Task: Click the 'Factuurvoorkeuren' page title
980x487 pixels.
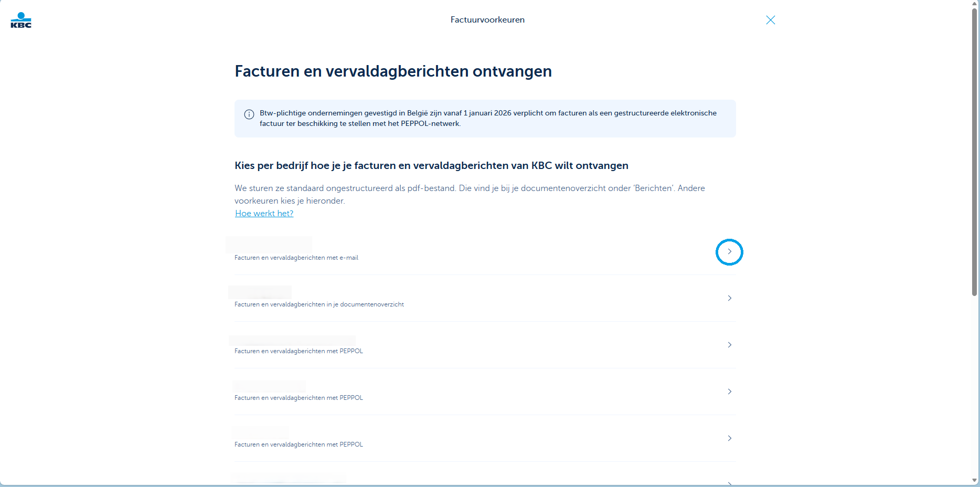Action: [487, 20]
